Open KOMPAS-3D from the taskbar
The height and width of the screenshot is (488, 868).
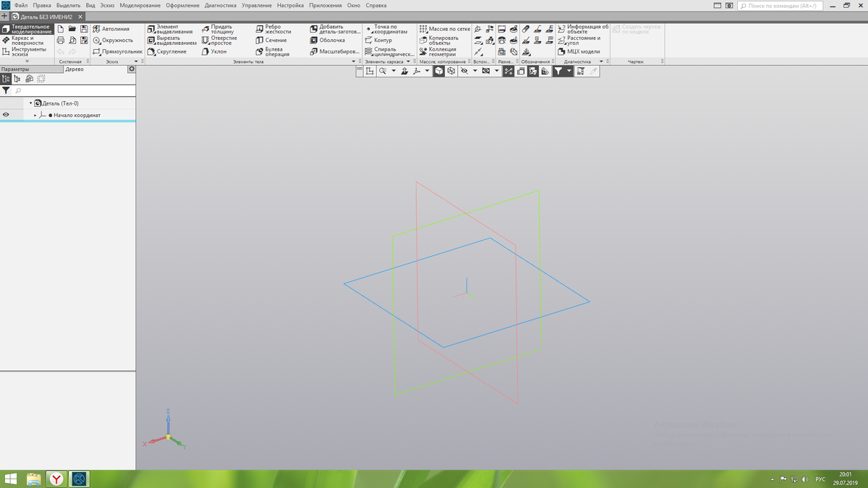coord(77,479)
